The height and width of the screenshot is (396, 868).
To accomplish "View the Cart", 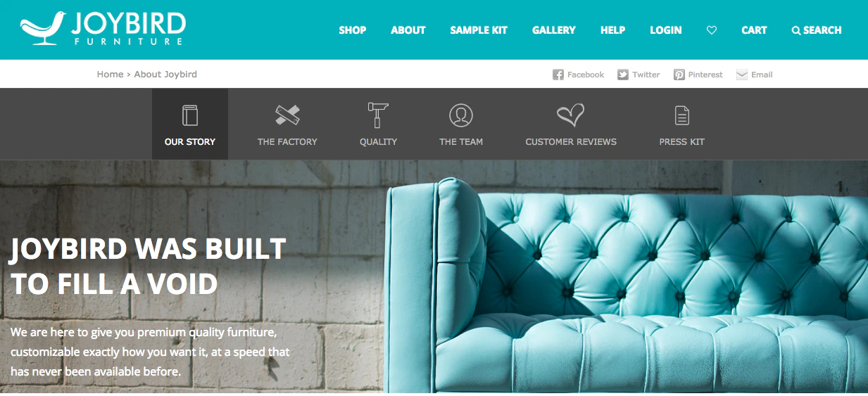I will 754,30.
